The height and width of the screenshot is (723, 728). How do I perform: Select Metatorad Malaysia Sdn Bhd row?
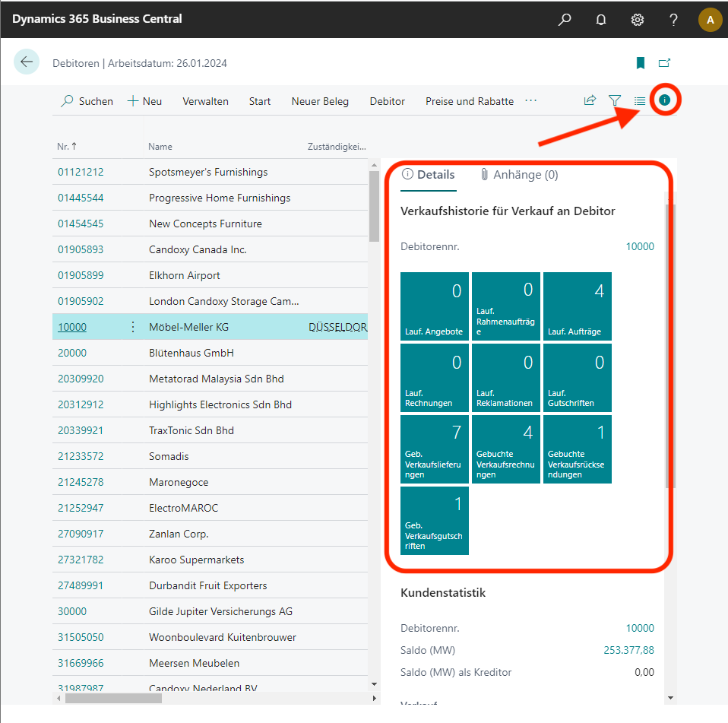(x=210, y=379)
